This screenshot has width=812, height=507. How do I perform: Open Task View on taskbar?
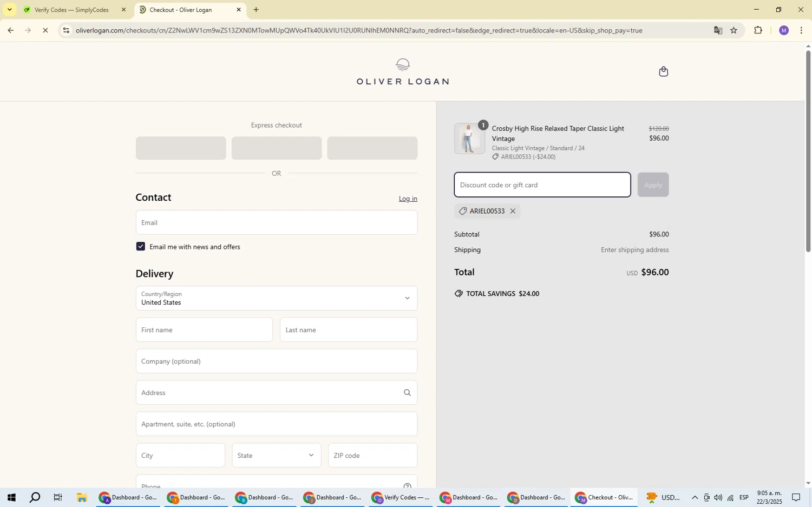58,498
